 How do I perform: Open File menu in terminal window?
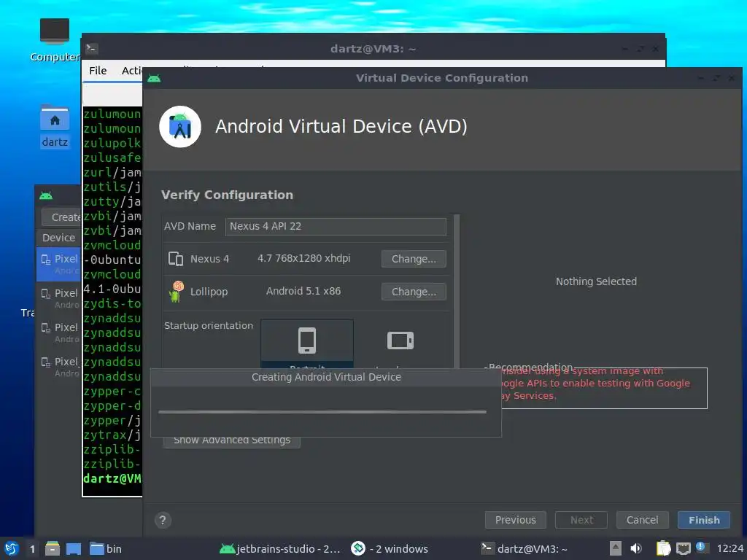click(98, 71)
